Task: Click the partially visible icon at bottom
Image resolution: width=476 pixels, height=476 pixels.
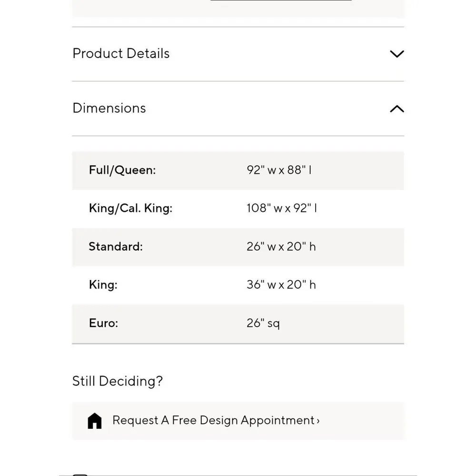Action: (x=80, y=475)
